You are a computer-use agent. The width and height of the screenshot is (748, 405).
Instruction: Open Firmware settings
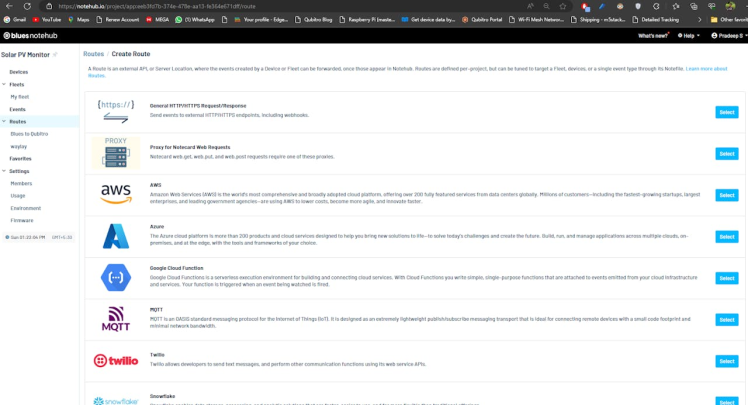[22, 221]
